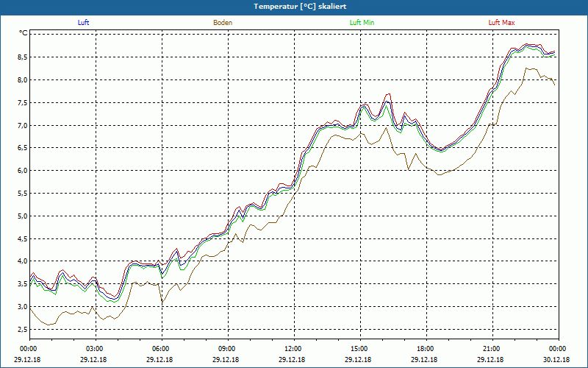Screen dimensions: 588x368
Task: Select the 12:00 time marker
Action: coord(293,349)
